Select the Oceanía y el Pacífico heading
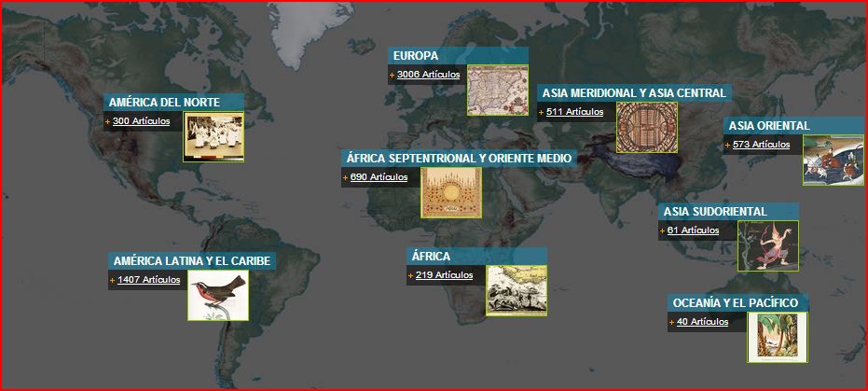This screenshot has height=391, width=868. click(x=735, y=303)
